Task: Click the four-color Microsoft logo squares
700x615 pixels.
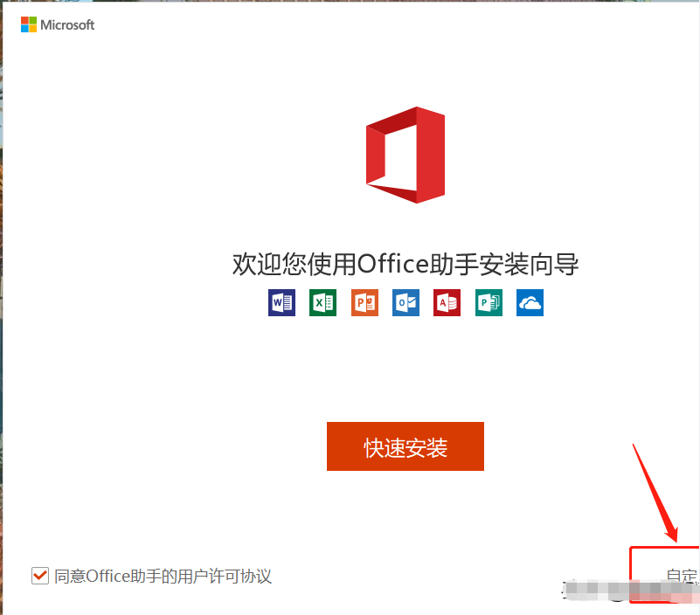Action: [29, 24]
